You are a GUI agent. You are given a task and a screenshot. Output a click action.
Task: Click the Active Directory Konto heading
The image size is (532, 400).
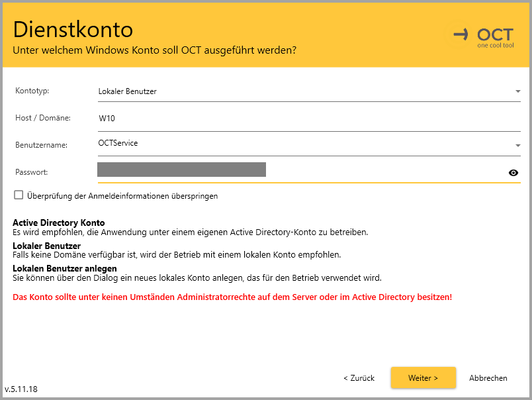59,223
